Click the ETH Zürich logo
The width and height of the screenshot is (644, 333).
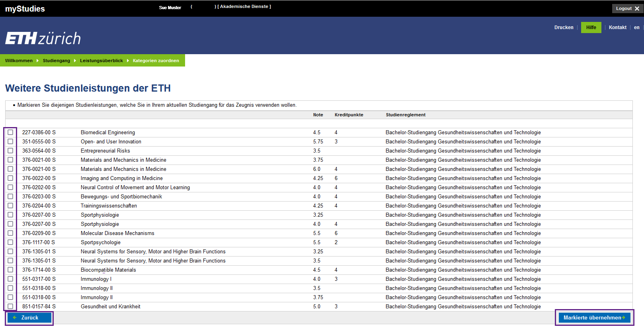coord(43,38)
